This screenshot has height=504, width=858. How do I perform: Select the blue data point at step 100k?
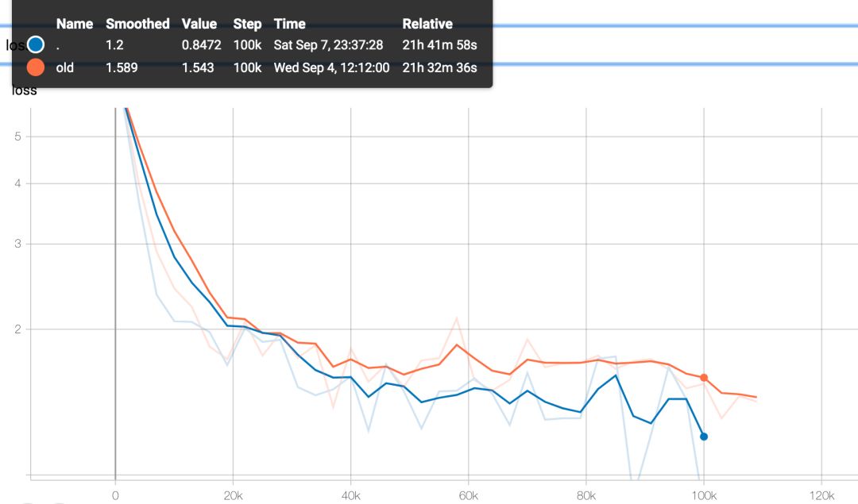coord(703,437)
